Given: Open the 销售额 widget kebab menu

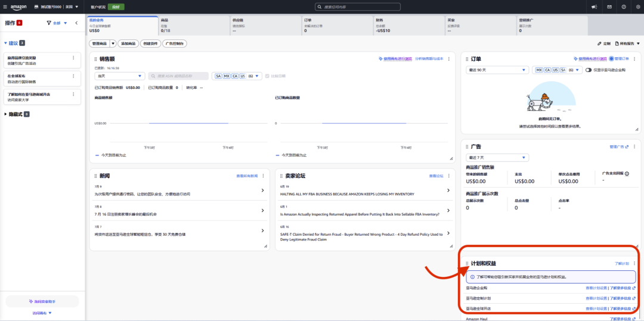Looking at the screenshot, I should pos(449,59).
